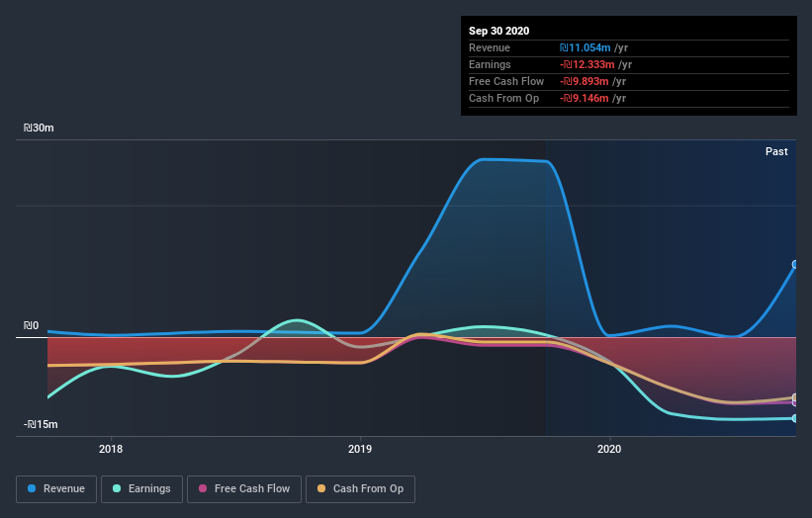
Task: Click the ₪30m y-axis label
Action: pos(39,128)
